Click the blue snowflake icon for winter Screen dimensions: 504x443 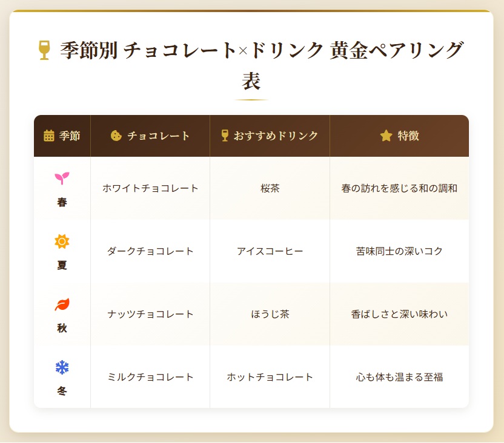[62, 367]
